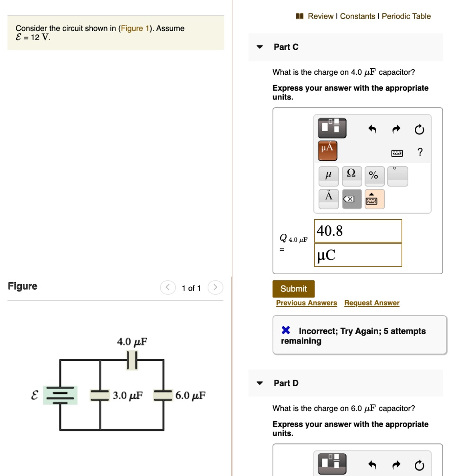This screenshot has width=471, height=476.
Task: Click the redo arrow in answer toolbar
Action: coord(396,130)
